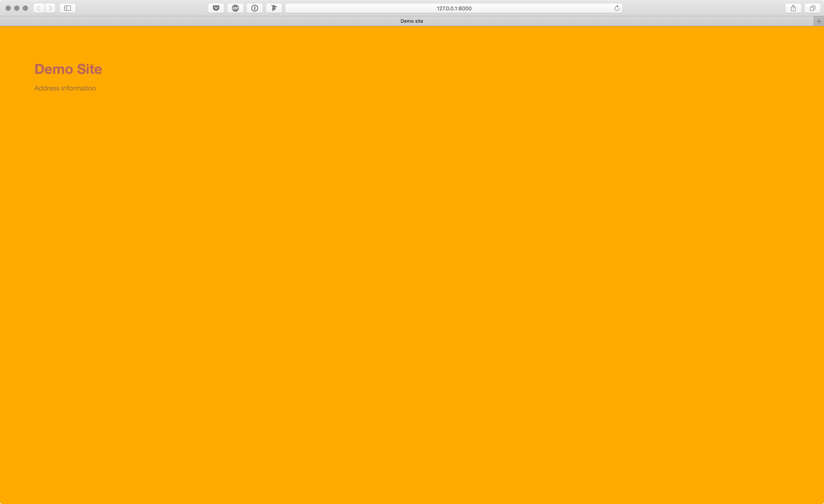Click the site information icon
This screenshot has width=824, height=504.
(x=254, y=8)
